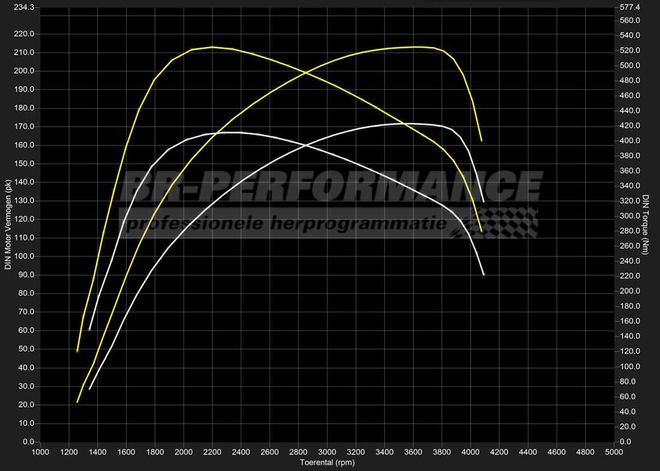The height and width of the screenshot is (471, 660).
Task: Click the 3000 tick label on rpm axis
Action: 327,452
